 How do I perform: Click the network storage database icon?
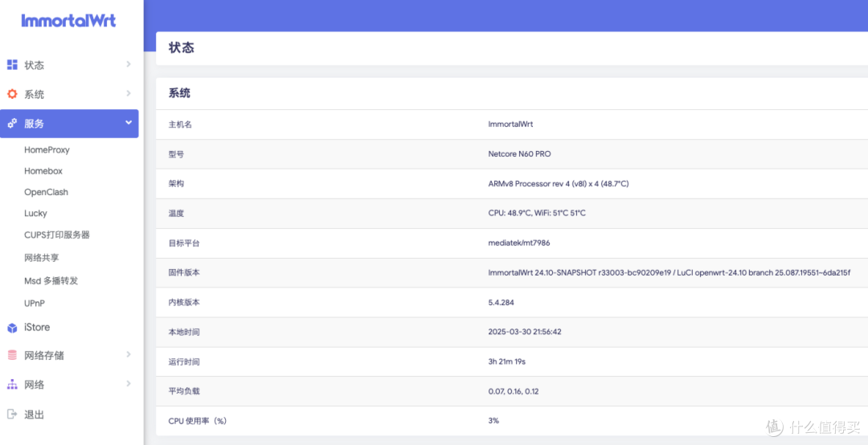pos(12,355)
